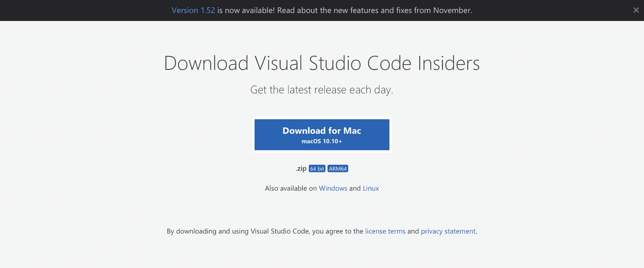
Task: Open the Version 1.52 release notes link
Action: (193, 10)
